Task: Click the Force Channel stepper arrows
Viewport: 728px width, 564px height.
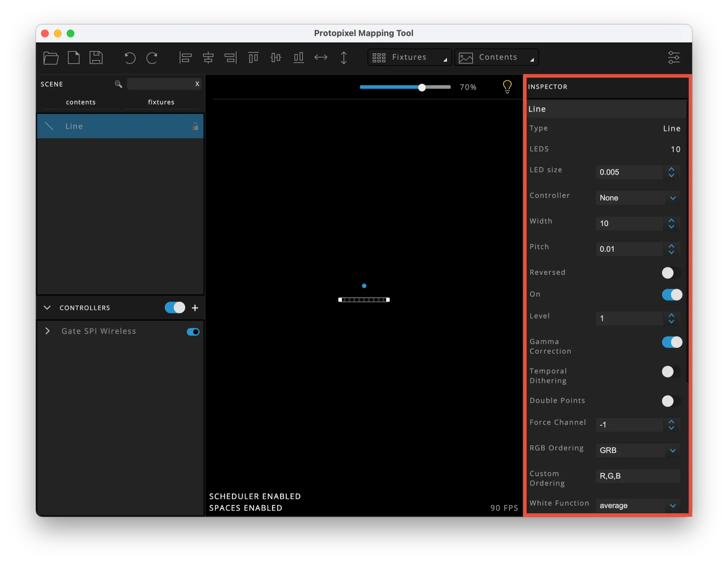Action: click(x=671, y=425)
